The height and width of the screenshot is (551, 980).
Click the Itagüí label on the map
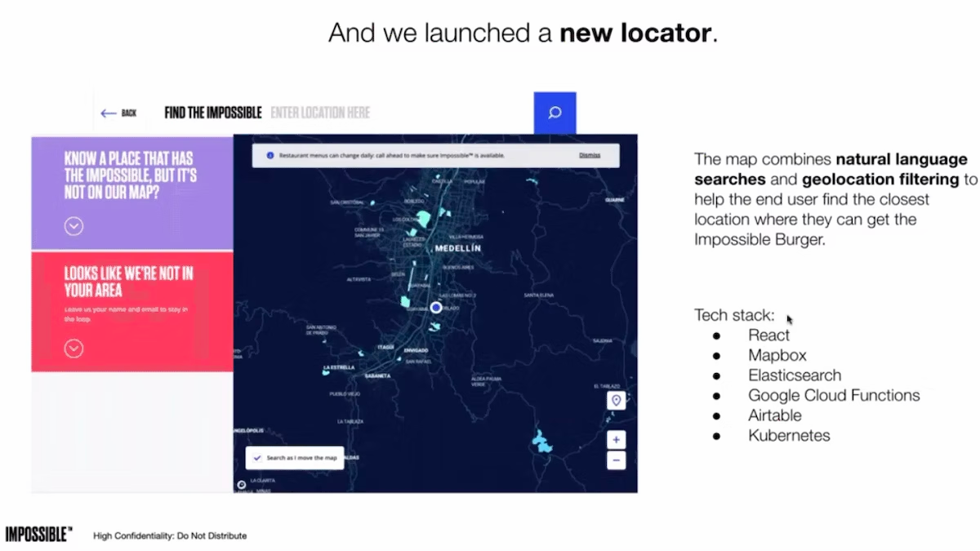coord(385,347)
